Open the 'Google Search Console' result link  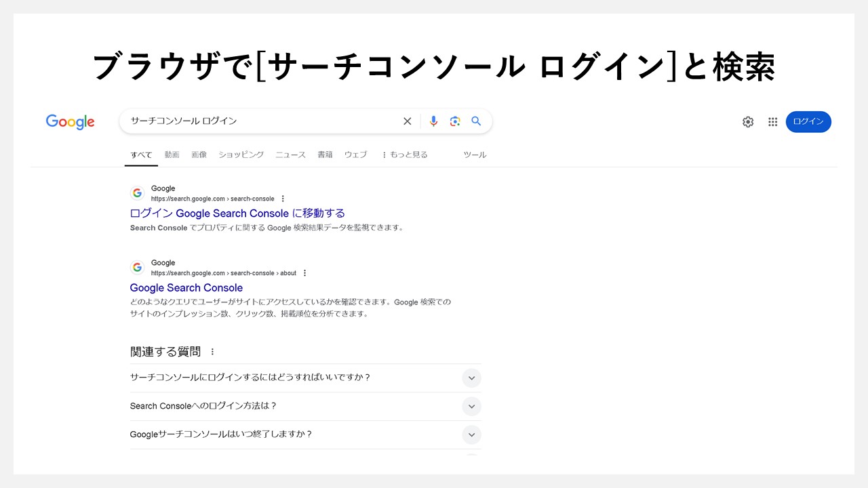coord(186,287)
